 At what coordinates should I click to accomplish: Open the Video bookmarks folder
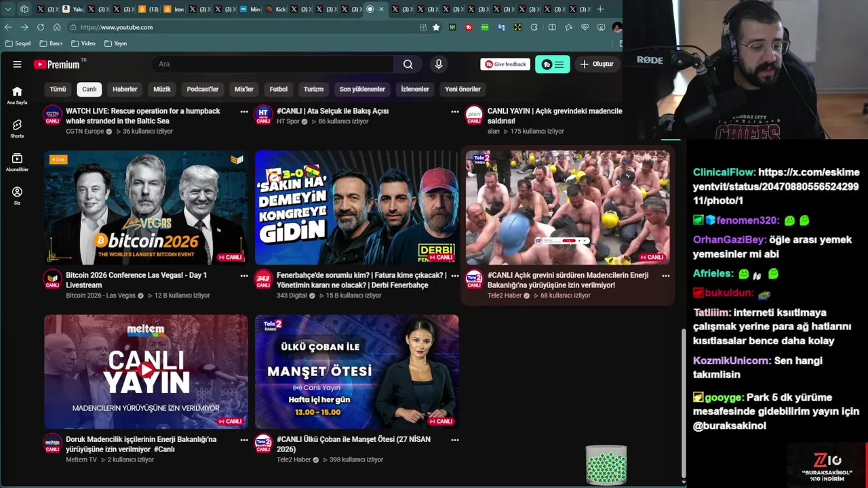click(83, 43)
